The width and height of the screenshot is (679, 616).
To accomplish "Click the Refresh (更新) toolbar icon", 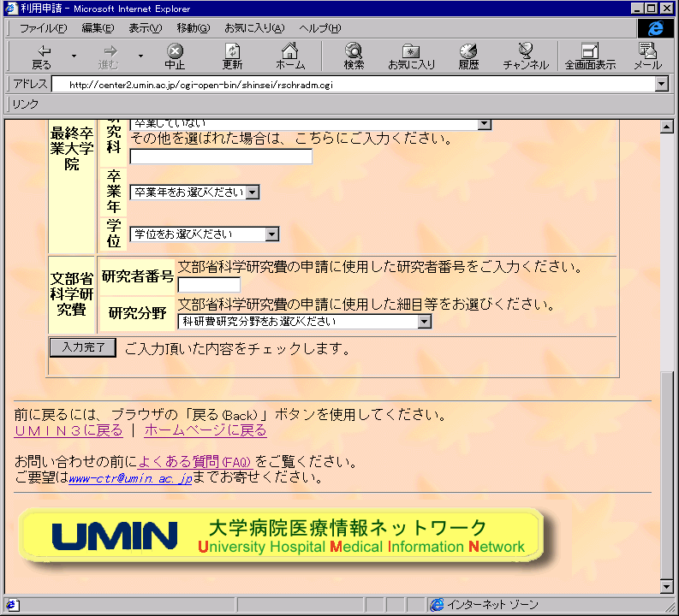I will (232, 56).
